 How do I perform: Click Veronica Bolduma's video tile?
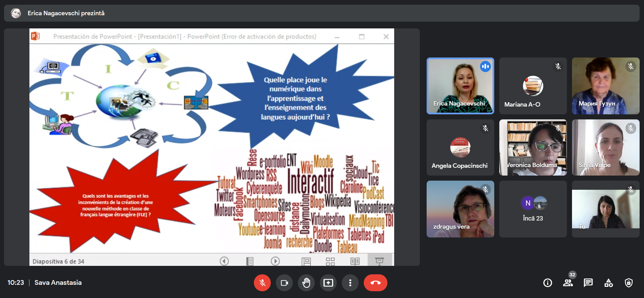tap(533, 147)
